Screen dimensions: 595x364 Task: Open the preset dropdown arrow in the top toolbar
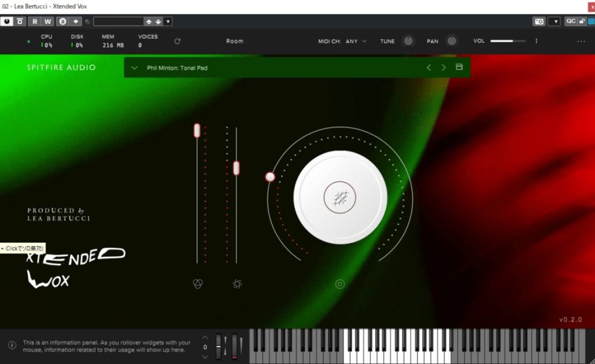(168, 22)
